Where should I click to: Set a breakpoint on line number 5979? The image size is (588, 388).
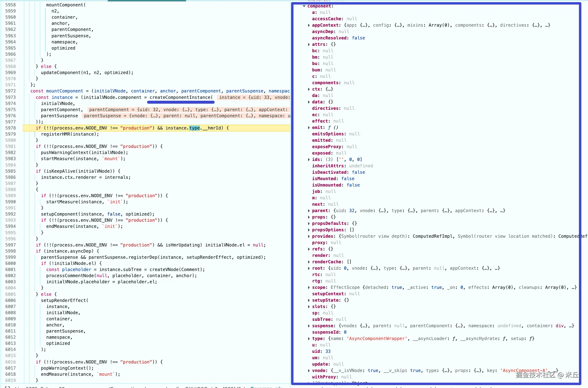tap(10, 134)
